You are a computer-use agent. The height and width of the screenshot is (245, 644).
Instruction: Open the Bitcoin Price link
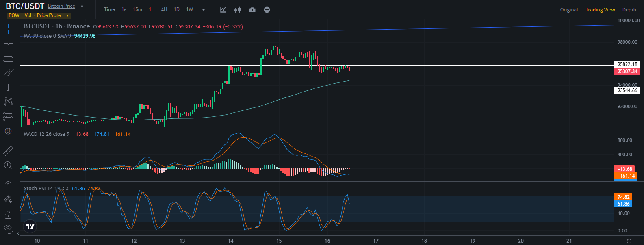(61, 6)
